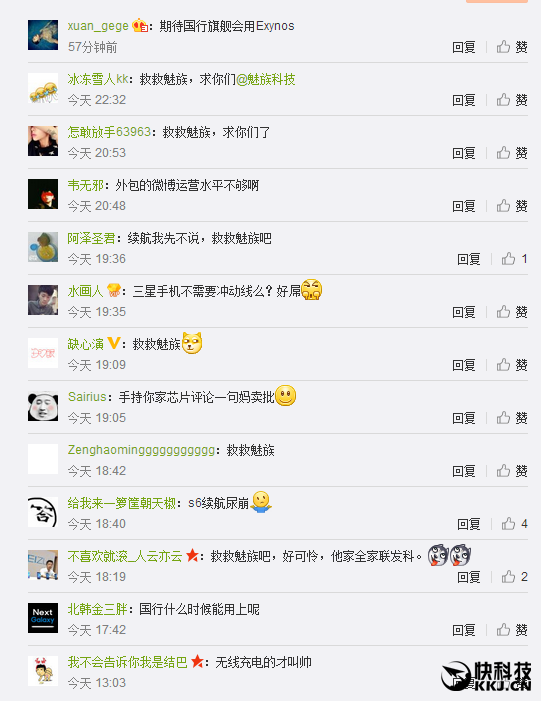The image size is (541, 701).
Task: Like xuan_gege's comment about Exynos
Action: tap(511, 47)
